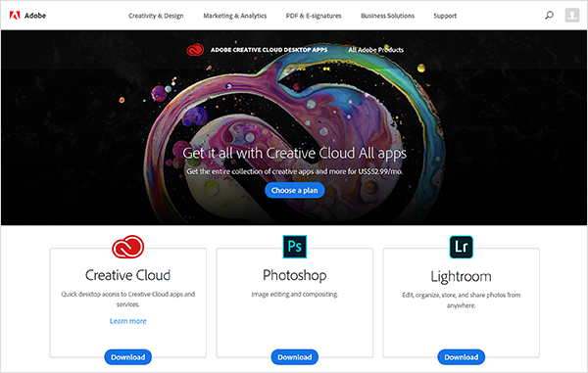Open search with the magnifier icon
This screenshot has width=588, height=373.
(x=549, y=16)
